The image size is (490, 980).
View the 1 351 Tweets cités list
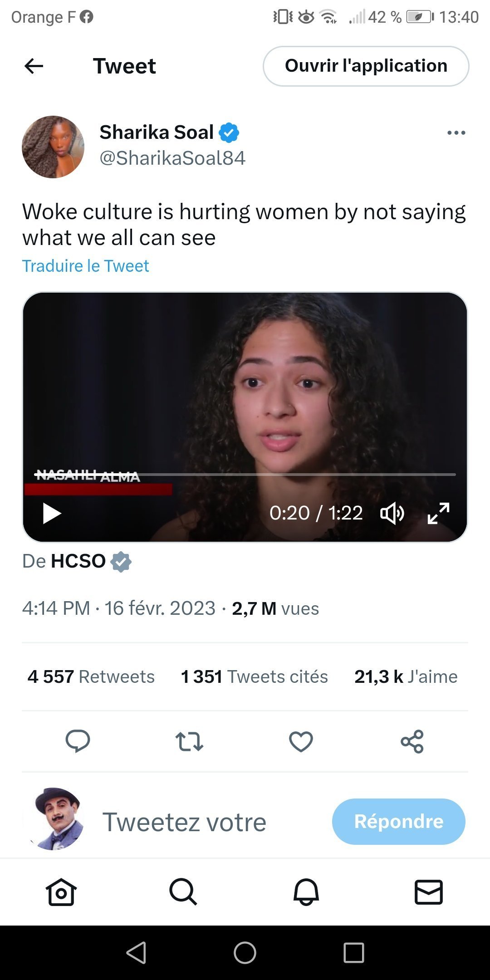pyautogui.click(x=254, y=676)
